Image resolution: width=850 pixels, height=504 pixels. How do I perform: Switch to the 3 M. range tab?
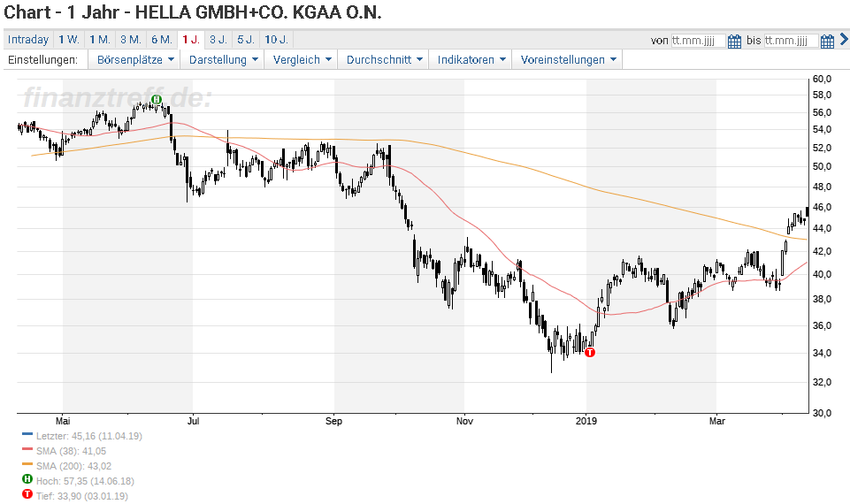[131, 40]
